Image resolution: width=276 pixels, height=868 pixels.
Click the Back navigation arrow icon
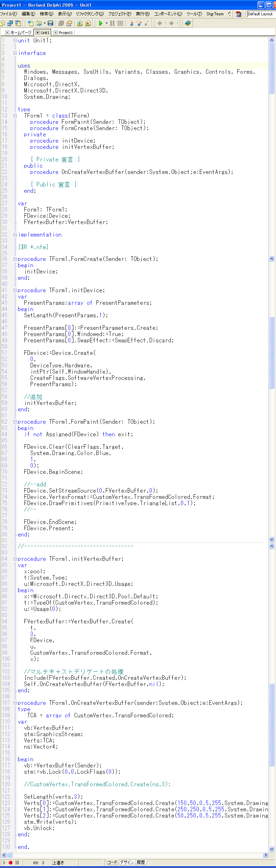(160, 23)
